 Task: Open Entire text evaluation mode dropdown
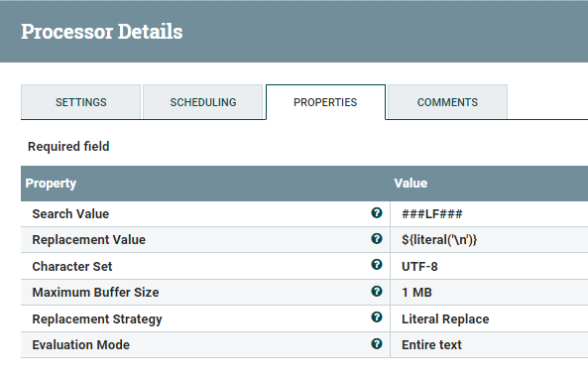click(x=489, y=344)
